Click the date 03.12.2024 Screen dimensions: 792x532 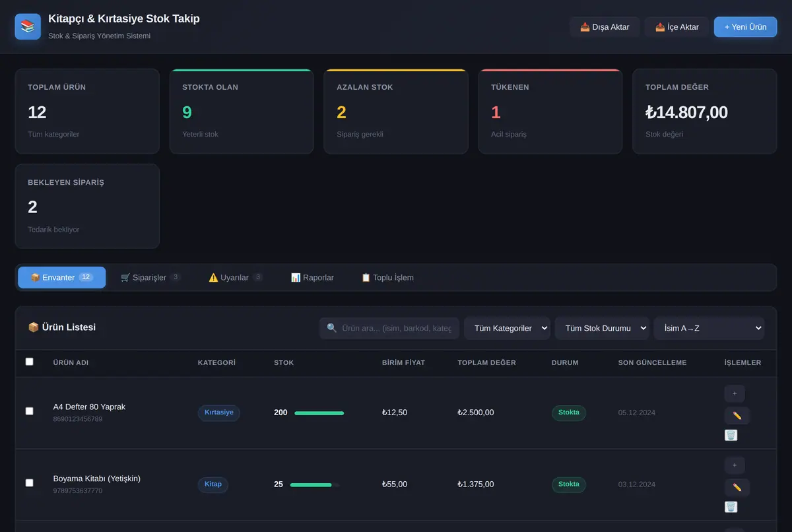[x=637, y=484]
